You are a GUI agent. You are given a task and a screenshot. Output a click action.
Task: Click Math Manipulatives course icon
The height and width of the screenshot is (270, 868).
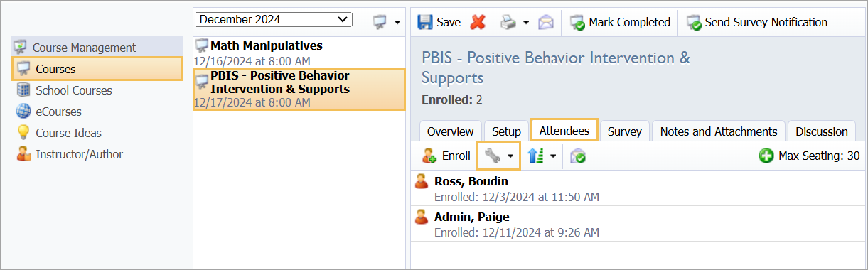click(x=202, y=45)
